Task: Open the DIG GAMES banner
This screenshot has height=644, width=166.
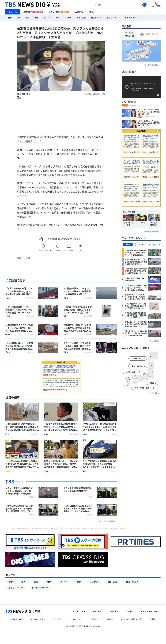Action: 30,559
